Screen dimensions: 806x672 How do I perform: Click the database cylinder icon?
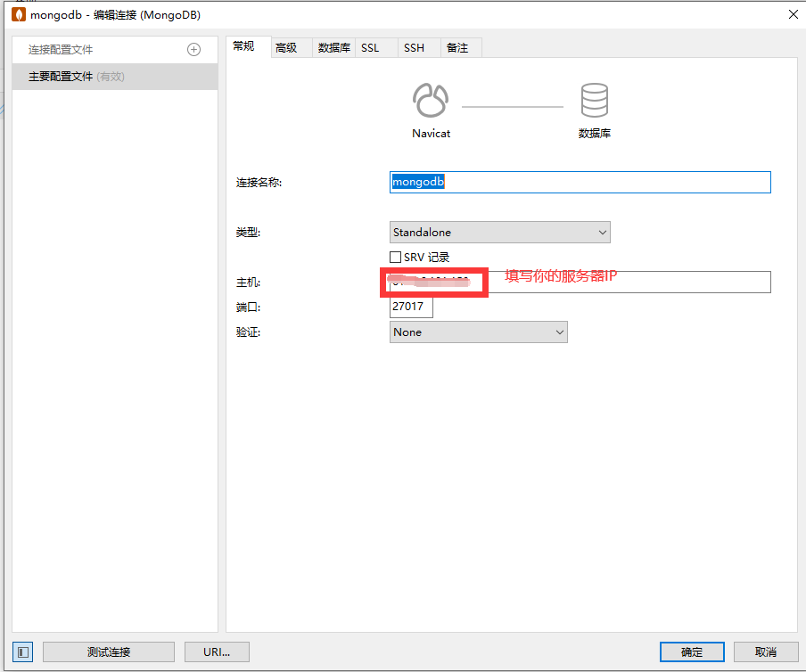pos(594,100)
